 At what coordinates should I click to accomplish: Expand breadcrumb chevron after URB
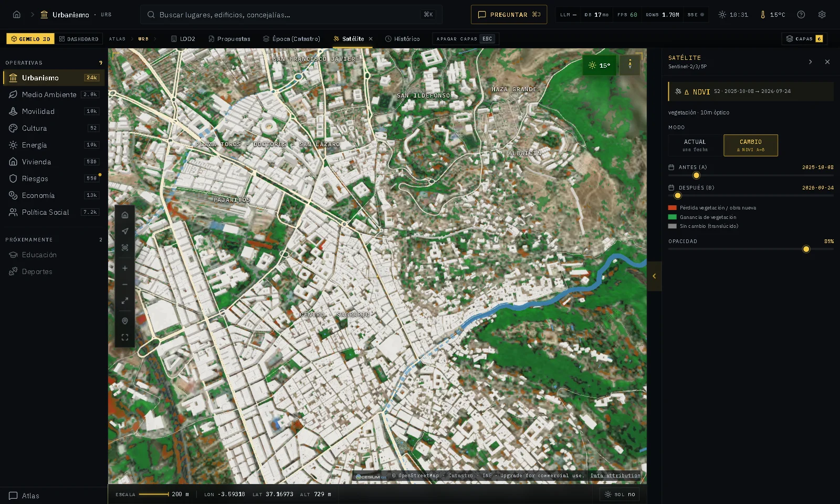coord(155,39)
